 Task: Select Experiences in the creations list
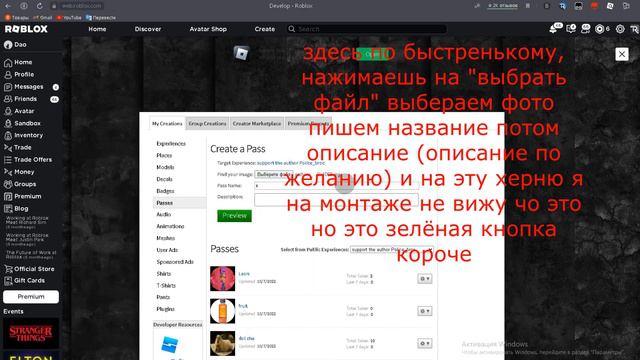tap(171, 144)
